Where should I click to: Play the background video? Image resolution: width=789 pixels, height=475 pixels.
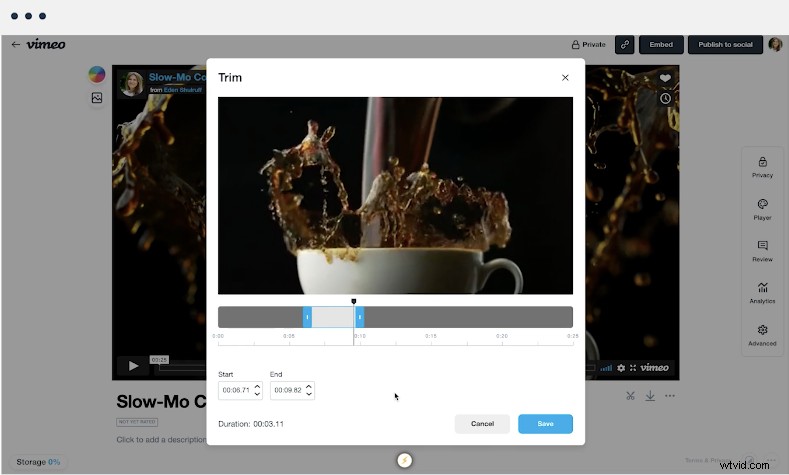[133, 366]
